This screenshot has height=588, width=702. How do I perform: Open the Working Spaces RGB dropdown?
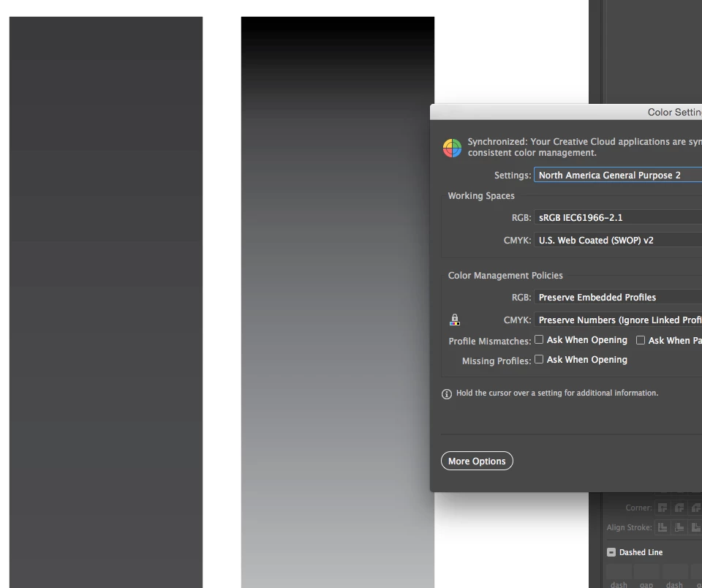point(618,218)
